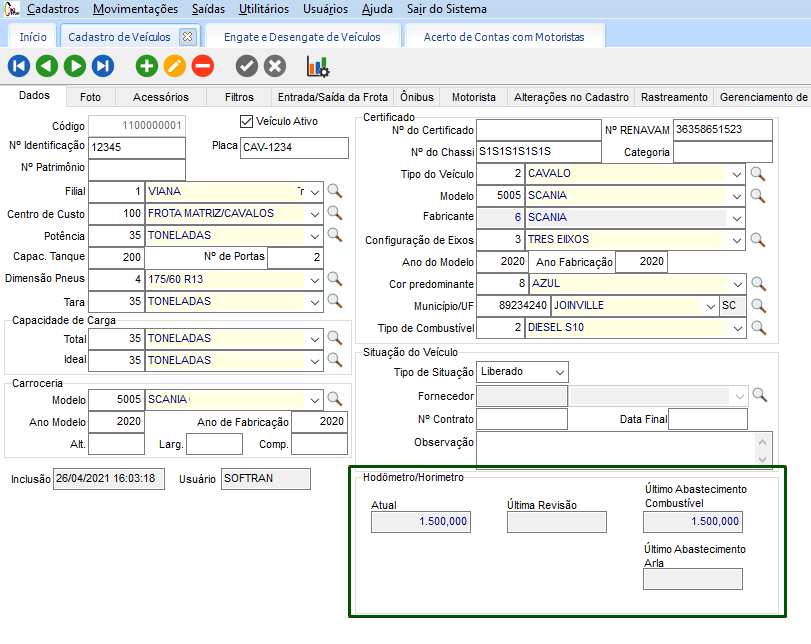Screen dimensions: 811x644
Task: Toggle the Veículo Ativo checkbox
Action: click(247, 121)
